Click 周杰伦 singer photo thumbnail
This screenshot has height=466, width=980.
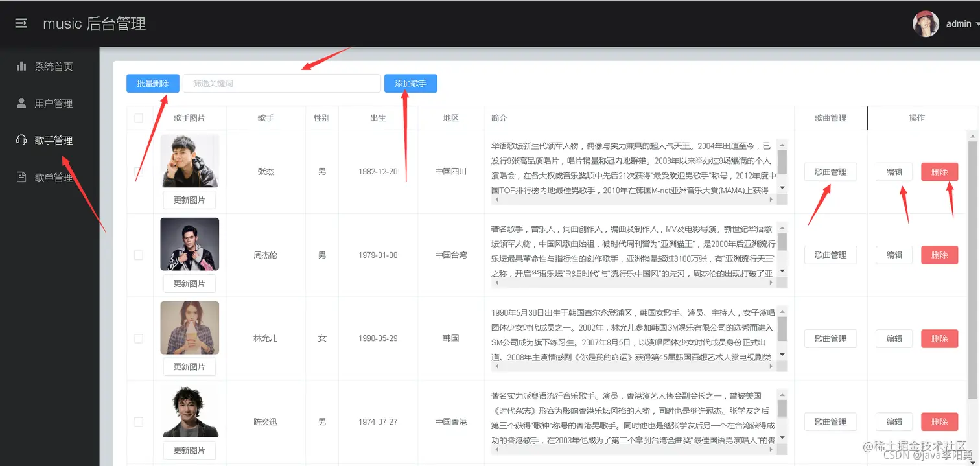(x=190, y=244)
